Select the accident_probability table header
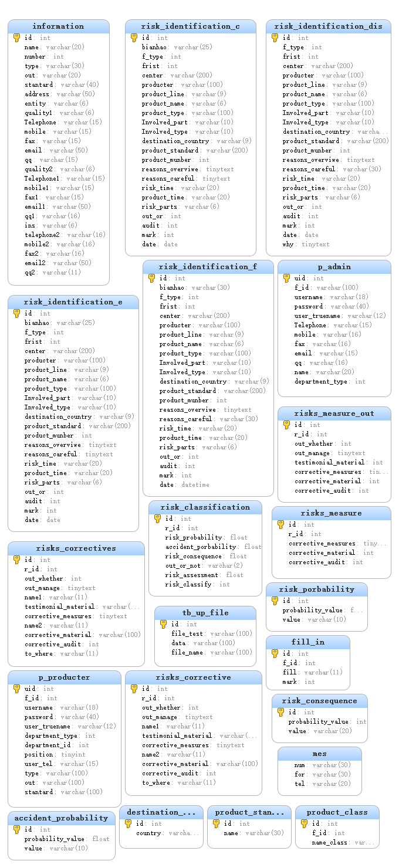The image size is (399, 868). click(x=62, y=818)
